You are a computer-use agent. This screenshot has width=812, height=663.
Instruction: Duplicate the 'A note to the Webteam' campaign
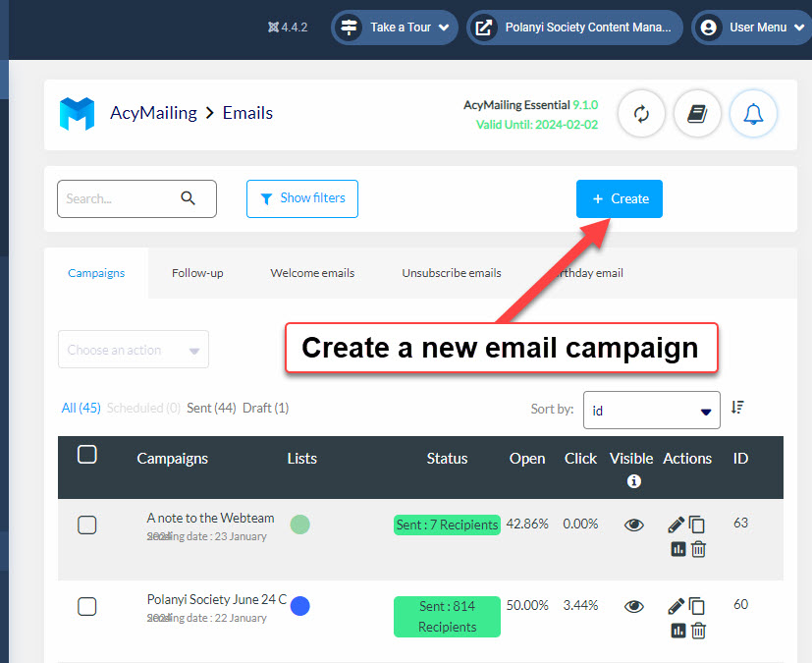click(x=697, y=525)
